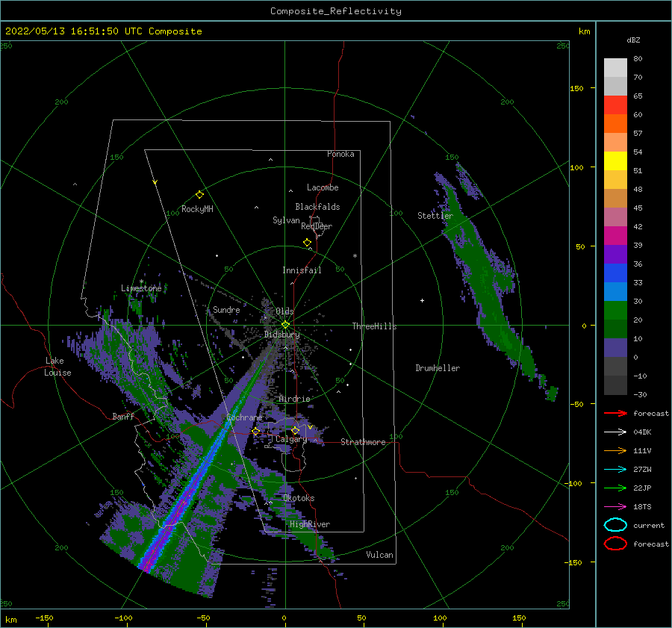The width and height of the screenshot is (672, 628).
Task: Pick the purple 36-39 dBZ color swatch
Action: [615, 254]
